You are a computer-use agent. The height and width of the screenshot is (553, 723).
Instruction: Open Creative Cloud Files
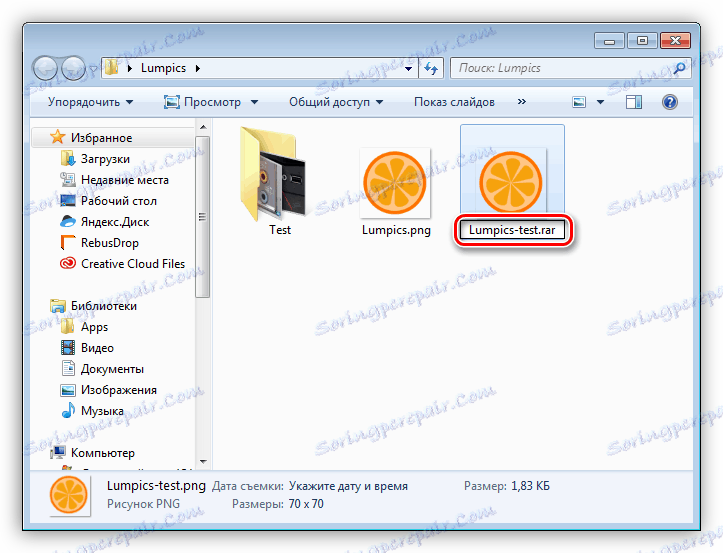(133, 264)
